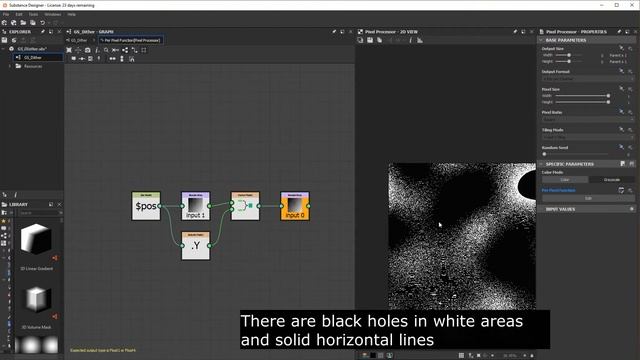
Task: Click the camera snapshot icon in graph toolbar
Action: [87, 50]
